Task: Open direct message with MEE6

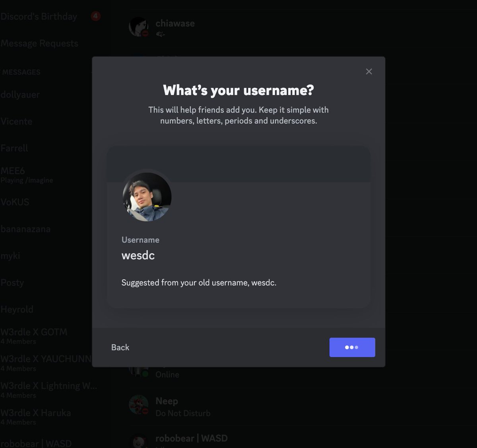Action: point(27,175)
